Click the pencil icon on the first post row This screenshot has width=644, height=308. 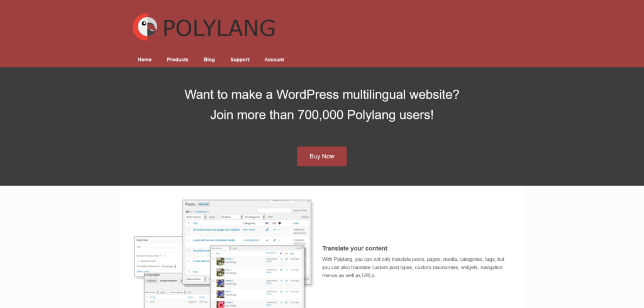coord(267,229)
